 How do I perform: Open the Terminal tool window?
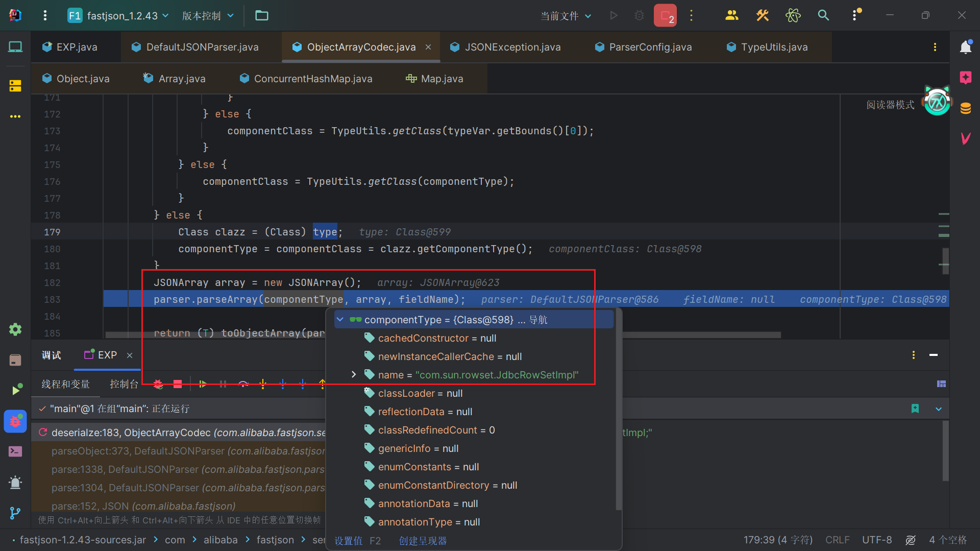(x=15, y=451)
